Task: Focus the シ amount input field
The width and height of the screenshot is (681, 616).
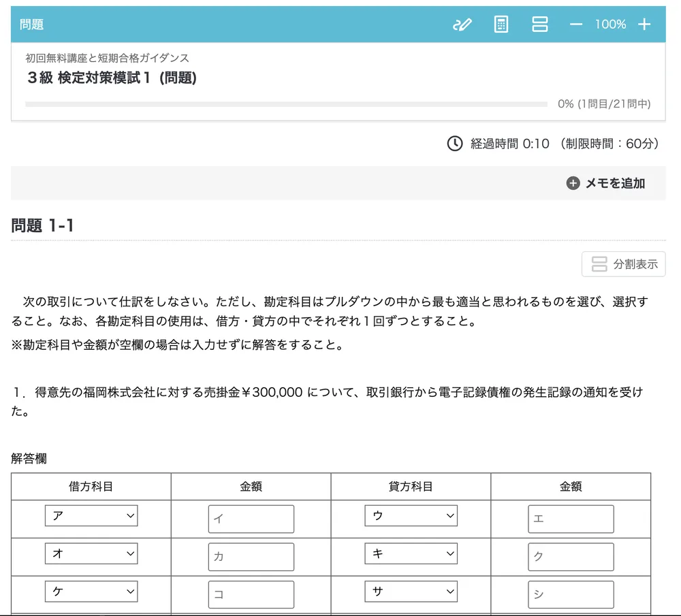Action: pyautogui.click(x=571, y=594)
